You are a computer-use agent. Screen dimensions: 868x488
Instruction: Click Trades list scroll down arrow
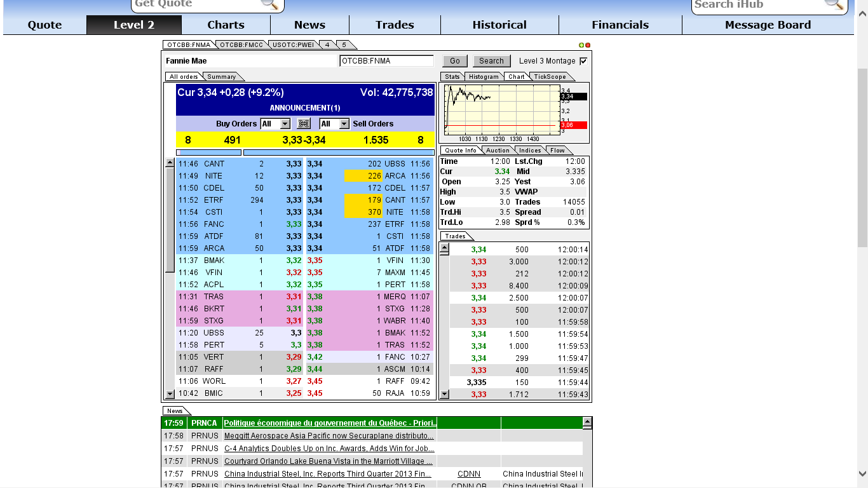click(x=445, y=394)
